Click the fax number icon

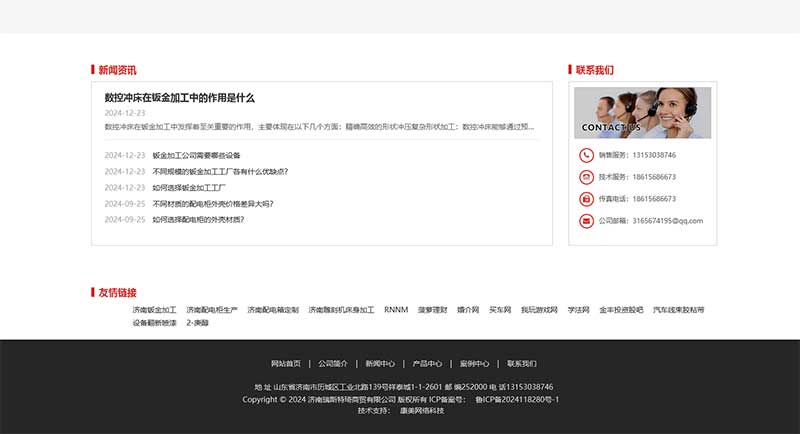tap(586, 199)
